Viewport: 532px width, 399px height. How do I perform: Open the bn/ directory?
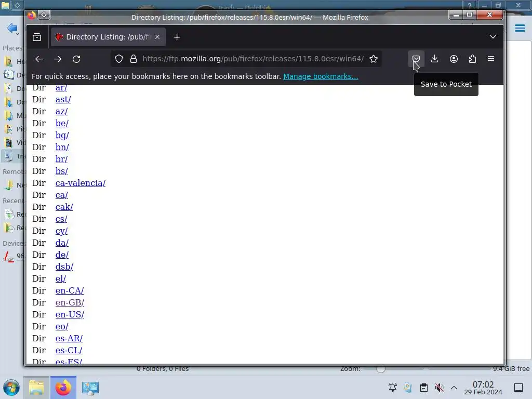pyautogui.click(x=62, y=147)
